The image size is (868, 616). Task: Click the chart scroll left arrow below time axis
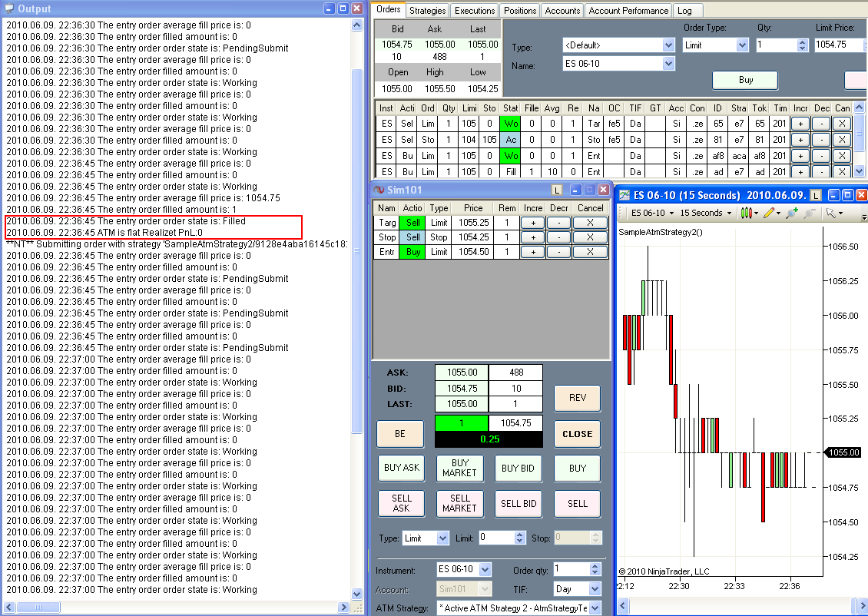(x=623, y=605)
